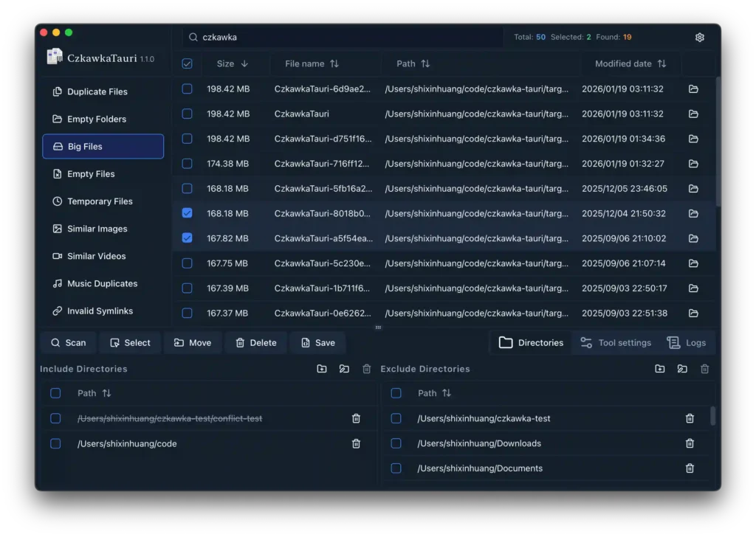Add a folder to Include Directories
The height and width of the screenshot is (537, 756).
[322, 369]
